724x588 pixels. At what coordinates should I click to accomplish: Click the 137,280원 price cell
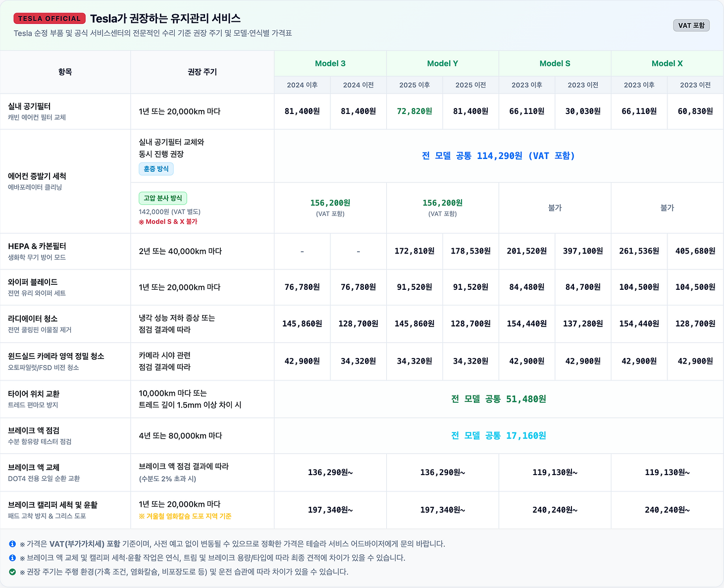coord(583,324)
